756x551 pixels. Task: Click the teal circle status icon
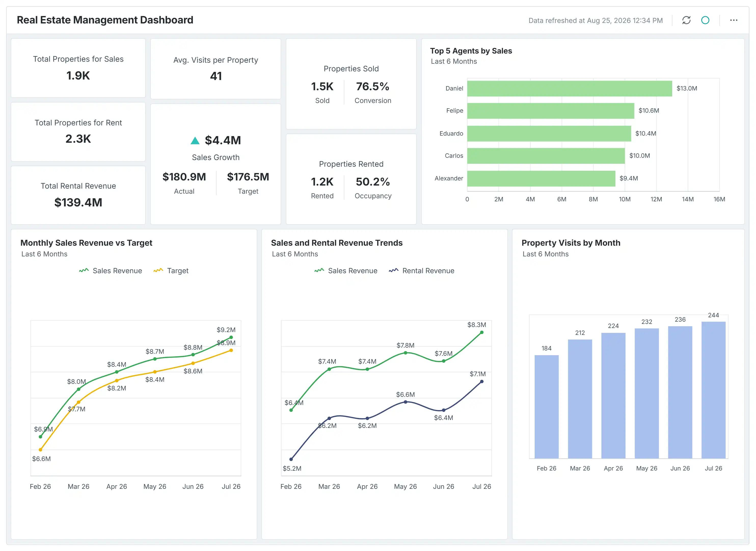click(705, 20)
